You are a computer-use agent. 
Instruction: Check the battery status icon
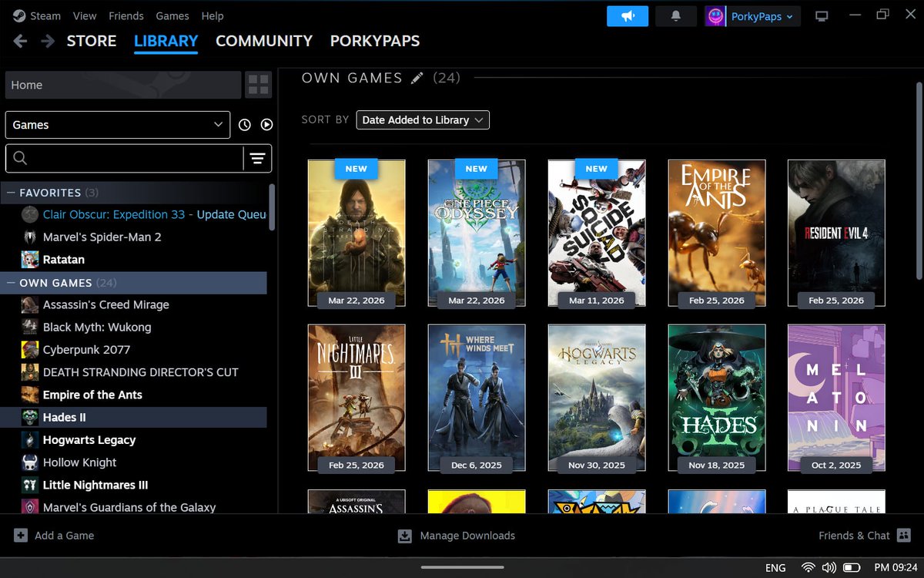click(852, 568)
